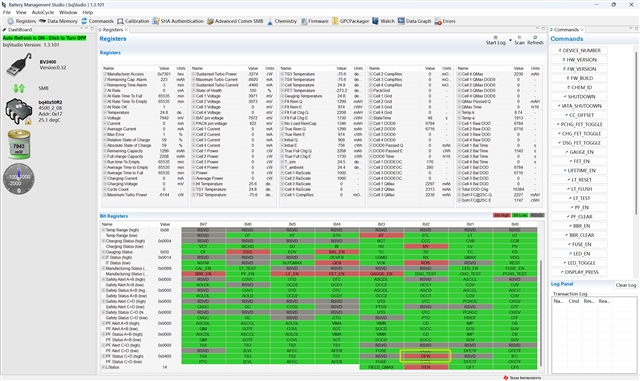Viewport: 640px width, 381px height.
Task: Expand Safety Alert A+B (high) row
Action: 103,280
